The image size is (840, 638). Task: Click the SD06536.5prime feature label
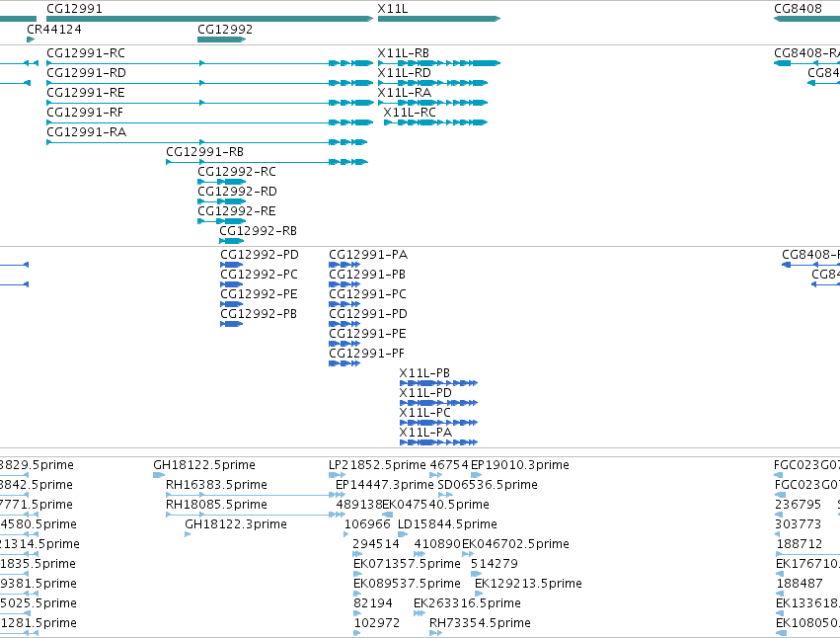pos(488,485)
